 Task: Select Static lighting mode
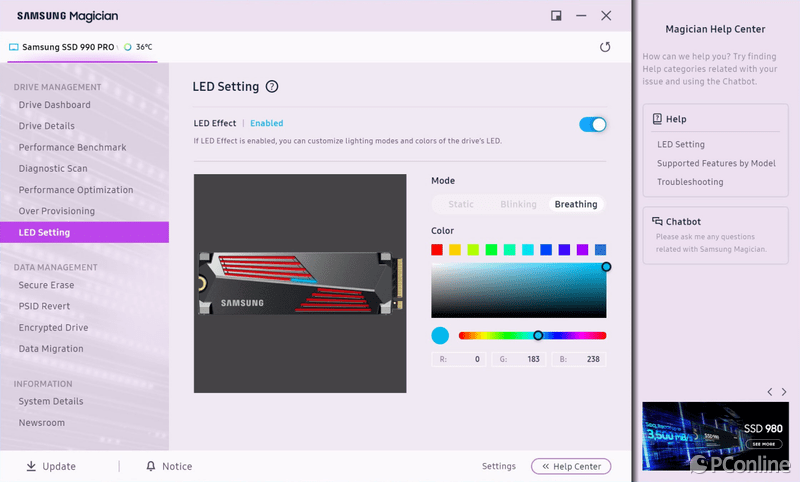(x=461, y=204)
